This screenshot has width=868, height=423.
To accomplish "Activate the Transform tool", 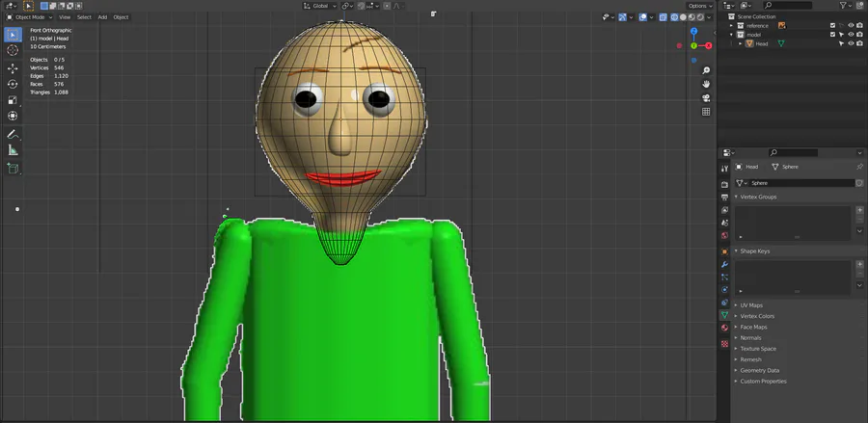I will (13, 117).
